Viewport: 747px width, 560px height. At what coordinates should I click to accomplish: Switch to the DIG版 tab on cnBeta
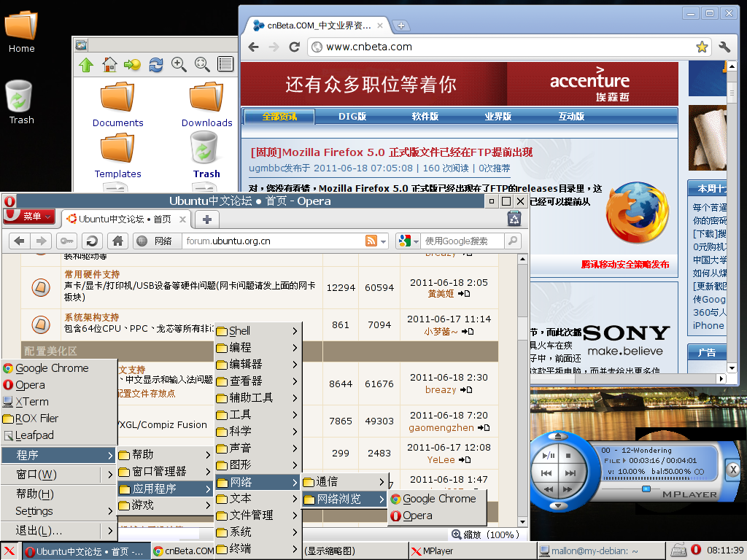352,116
